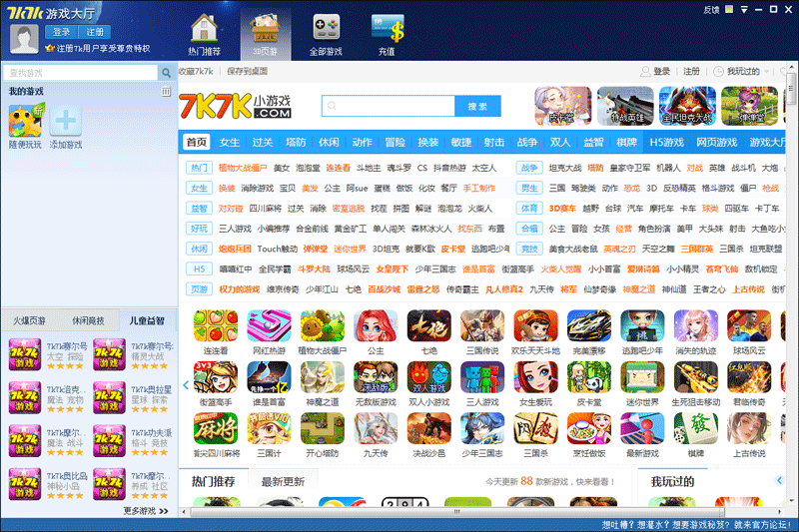Open the 棋牌 mahjong game icon
This screenshot has height=532, width=799.
pos(695,428)
